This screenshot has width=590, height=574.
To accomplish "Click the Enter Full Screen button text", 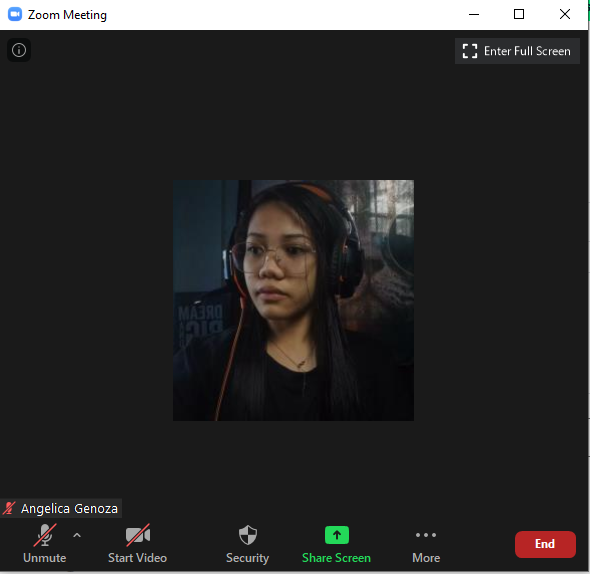I will (x=527, y=51).
